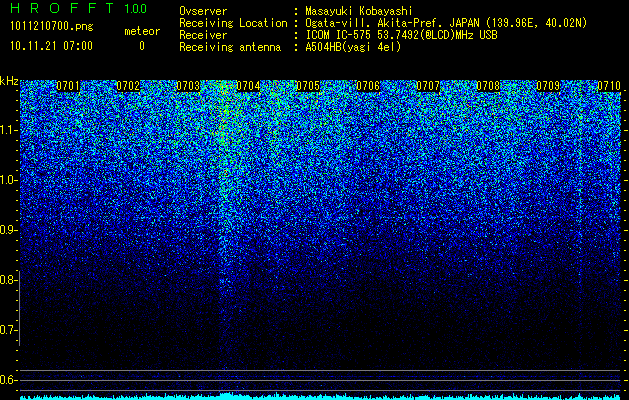Click the 0708 time marker
The image size is (629, 400).
click(488, 86)
